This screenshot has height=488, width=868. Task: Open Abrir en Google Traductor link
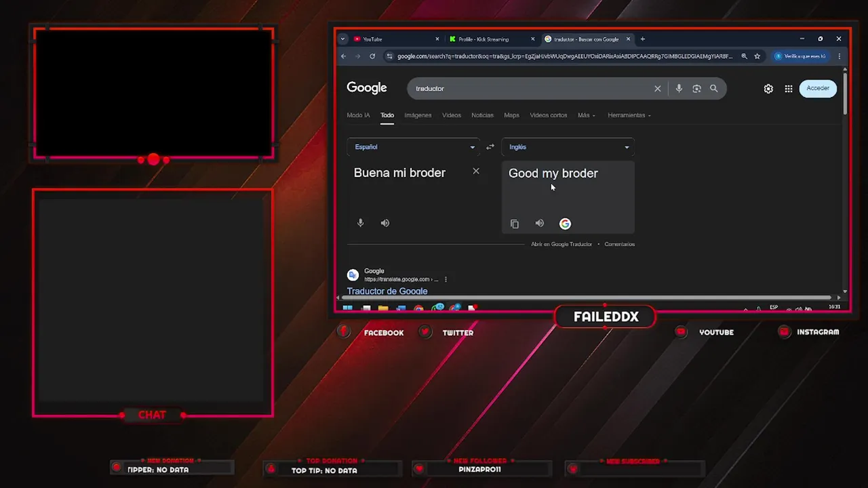click(561, 244)
